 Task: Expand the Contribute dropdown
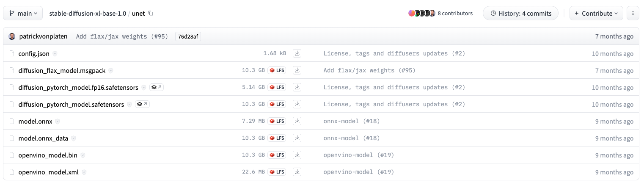[x=596, y=14]
